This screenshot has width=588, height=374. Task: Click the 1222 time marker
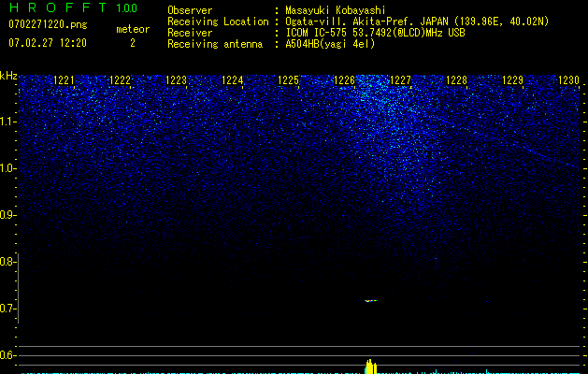coord(120,80)
